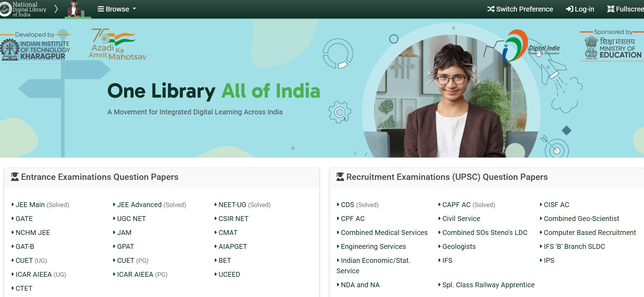Go to Combined Geo-Scientist papers

(x=581, y=219)
